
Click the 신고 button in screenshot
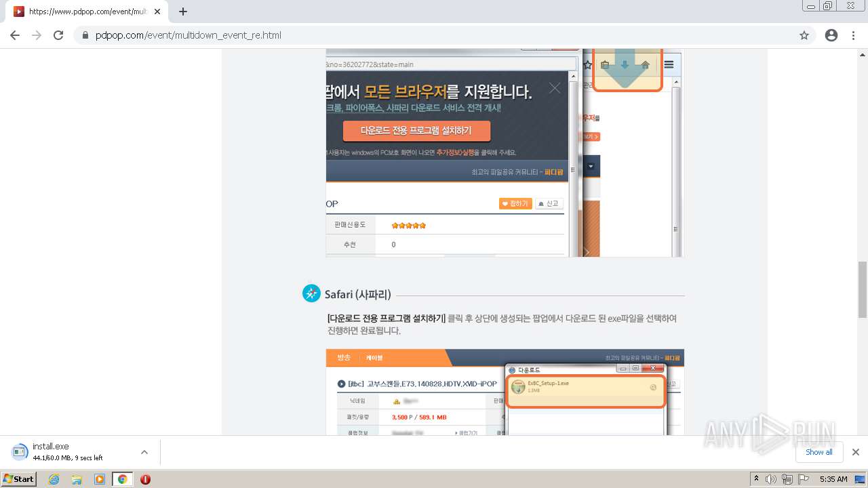click(549, 203)
